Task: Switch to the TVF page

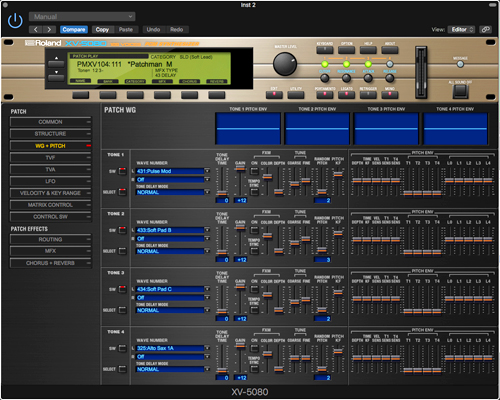Action: (x=50, y=158)
